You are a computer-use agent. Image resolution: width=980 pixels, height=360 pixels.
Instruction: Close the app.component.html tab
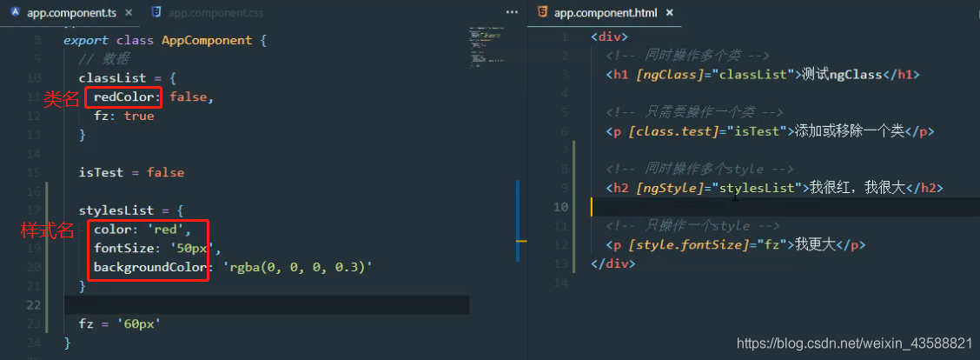click(x=670, y=13)
